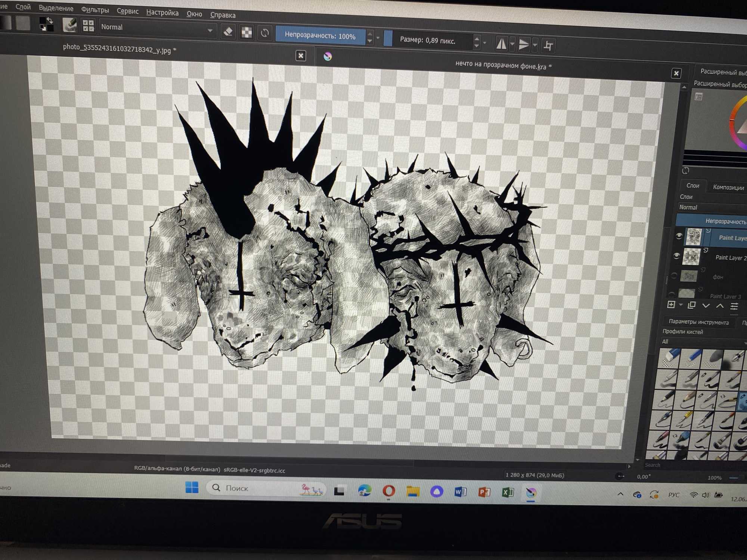Hide the selected top Paint Layer
Image resolution: width=747 pixels, height=560 pixels.
tap(679, 236)
